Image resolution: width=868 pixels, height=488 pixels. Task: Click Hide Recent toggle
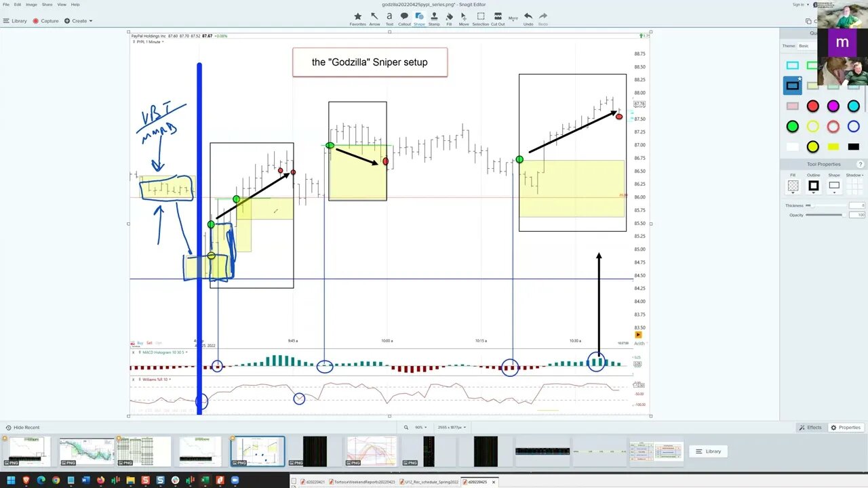pyautogui.click(x=22, y=428)
